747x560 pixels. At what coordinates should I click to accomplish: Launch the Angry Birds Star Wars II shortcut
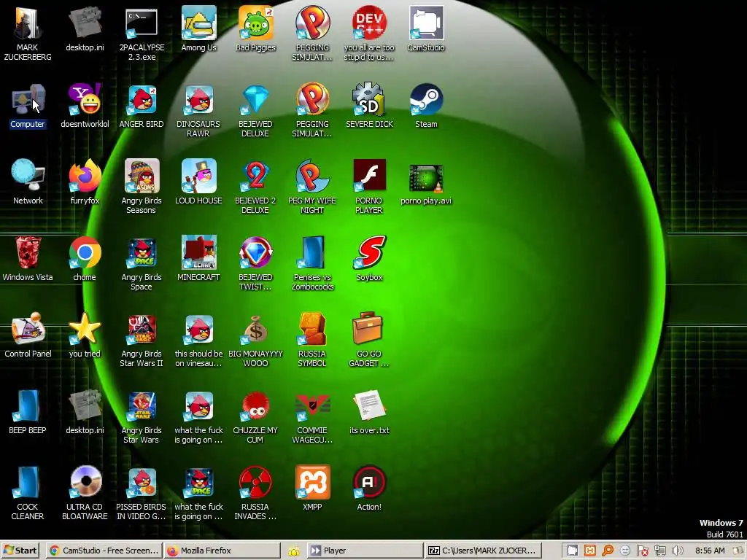pos(142,340)
